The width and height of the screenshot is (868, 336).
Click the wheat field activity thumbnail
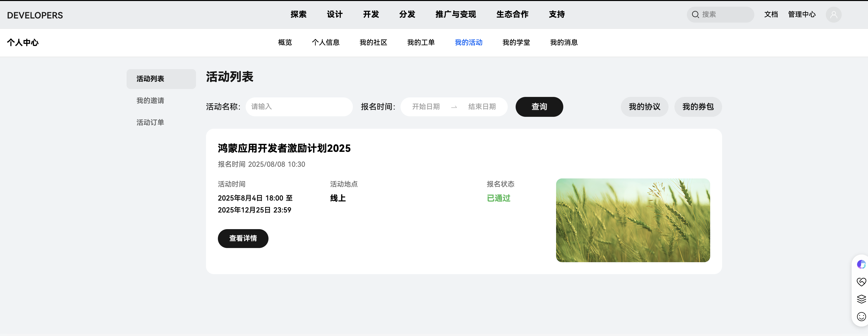pyautogui.click(x=633, y=220)
